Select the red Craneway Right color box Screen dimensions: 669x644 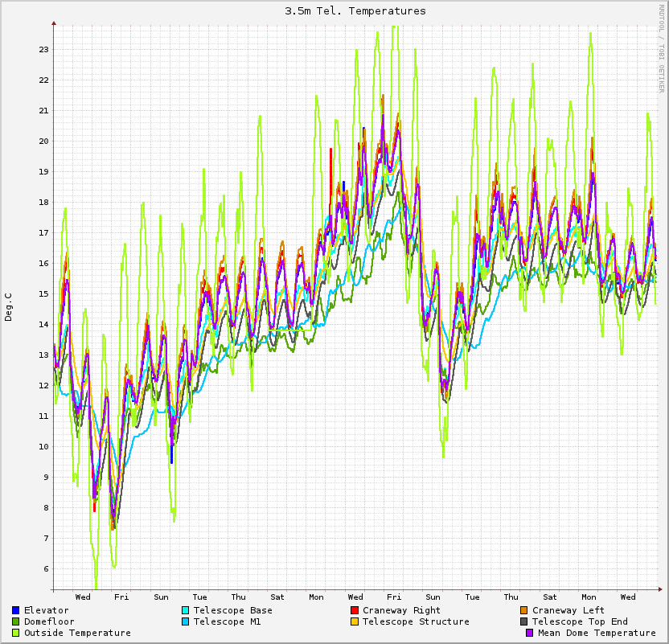(x=354, y=610)
